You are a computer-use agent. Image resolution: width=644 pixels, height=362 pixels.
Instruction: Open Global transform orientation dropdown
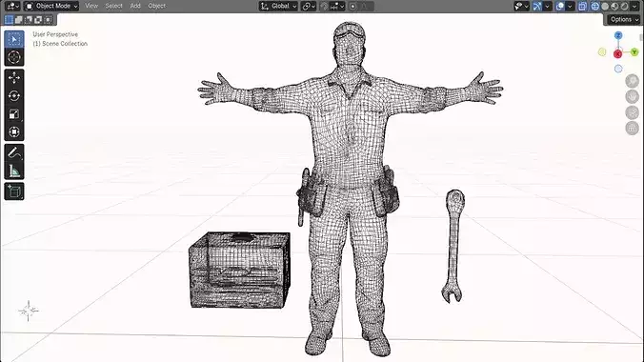coord(278,6)
